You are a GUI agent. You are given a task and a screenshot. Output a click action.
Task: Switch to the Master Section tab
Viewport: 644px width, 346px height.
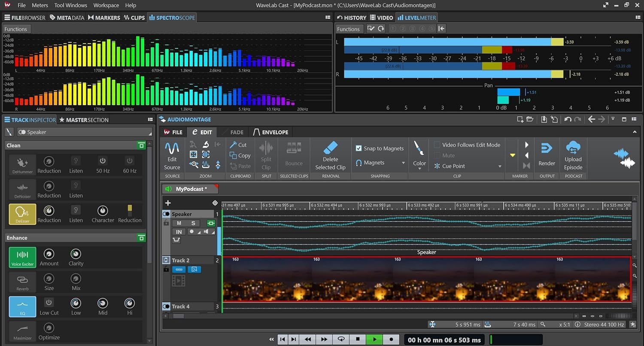point(84,120)
